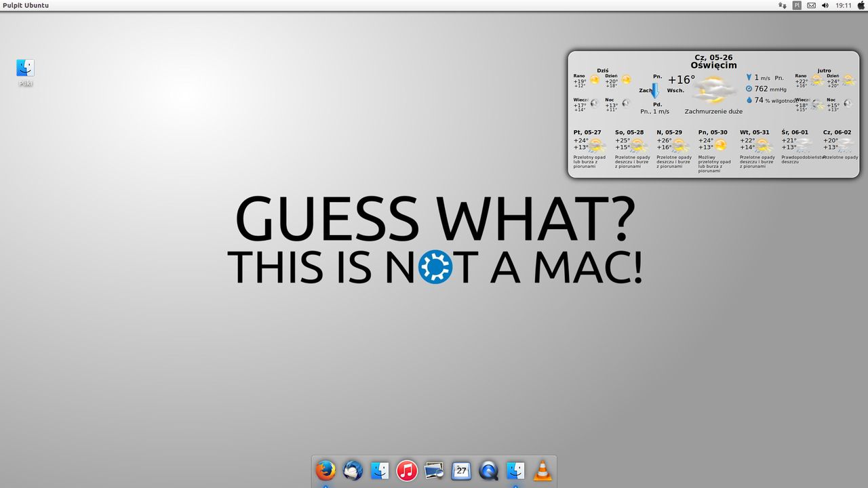Screen dimensions: 868x488
Task: Click the Cz, 05-26 date header
Action: (713, 58)
